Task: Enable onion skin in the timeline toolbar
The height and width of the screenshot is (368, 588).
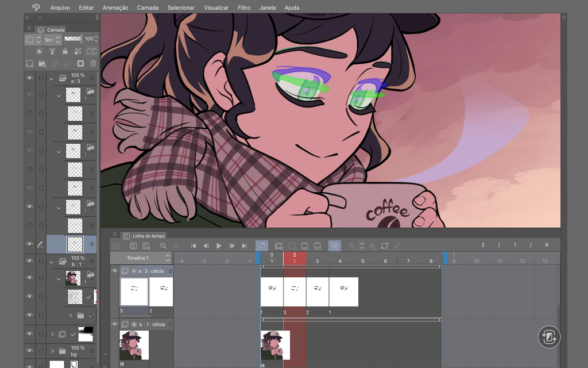Action: (336, 246)
